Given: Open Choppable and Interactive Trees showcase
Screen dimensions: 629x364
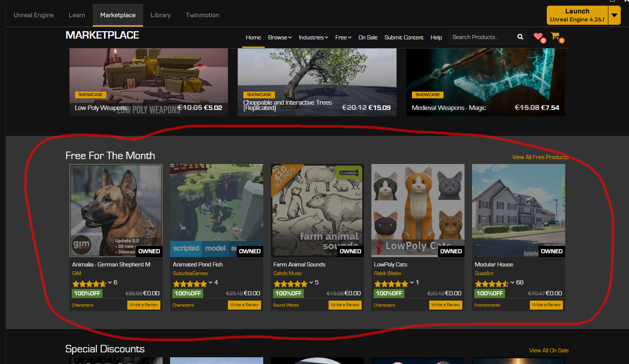Looking at the screenshot, I should (x=317, y=82).
